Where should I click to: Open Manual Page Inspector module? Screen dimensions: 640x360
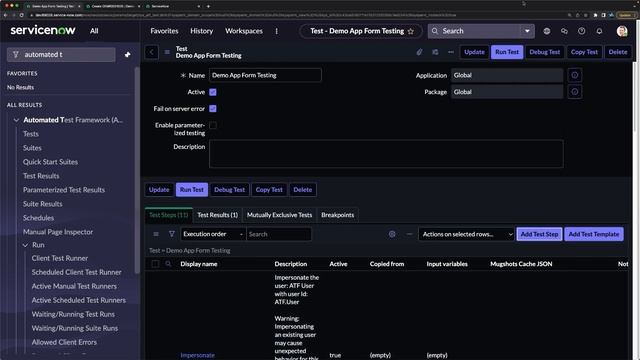(58, 232)
